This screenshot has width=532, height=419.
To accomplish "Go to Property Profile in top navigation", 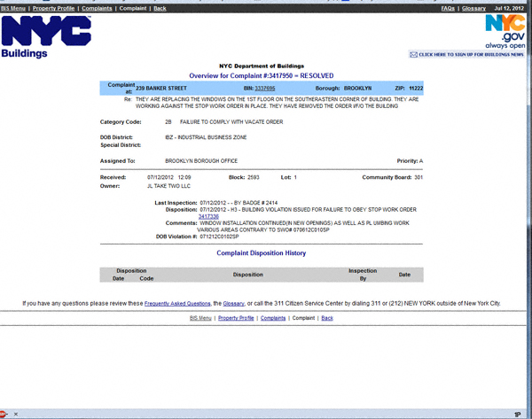I will point(54,8).
